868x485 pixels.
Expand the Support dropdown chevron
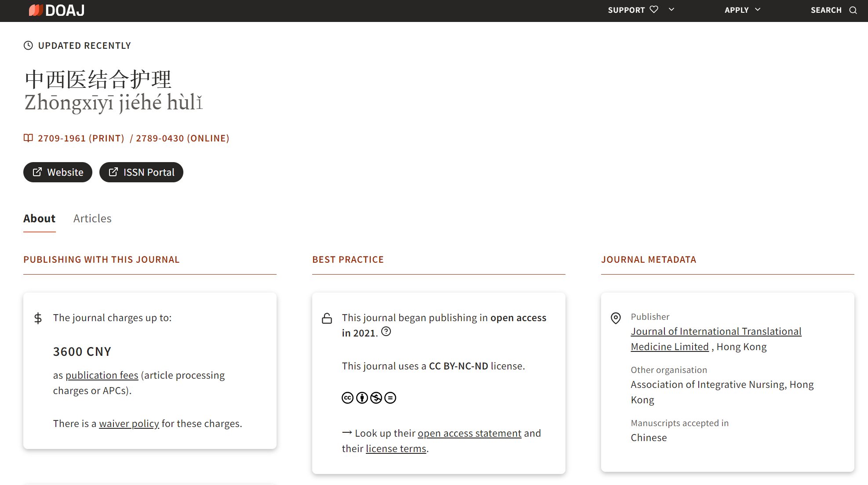coord(671,10)
